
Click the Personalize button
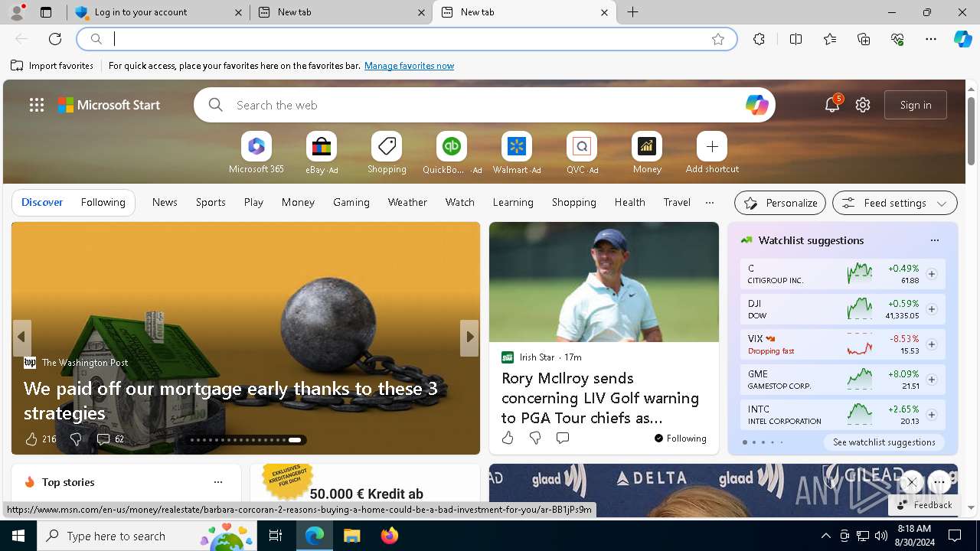click(x=780, y=203)
